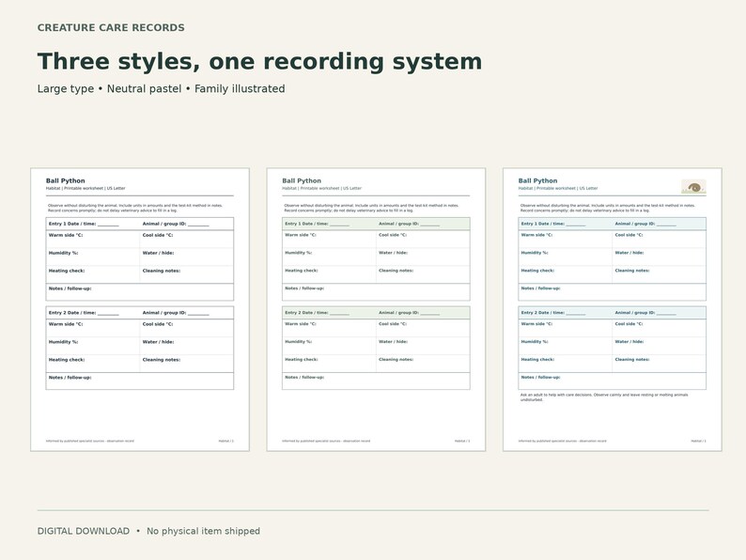Click the 'Three styles, one recording system' title
The image size is (746, 560).
click(x=259, y=61)
